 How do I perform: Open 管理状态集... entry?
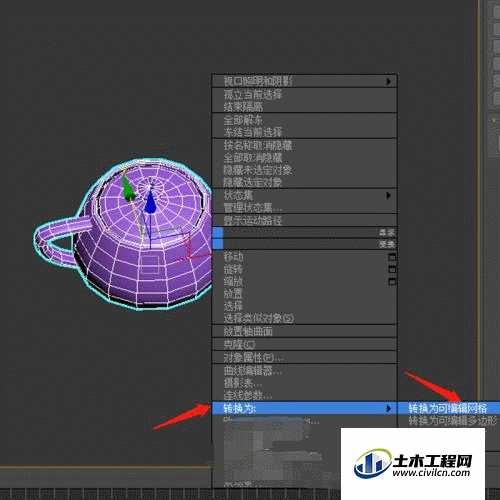click(x=304, y=208)
